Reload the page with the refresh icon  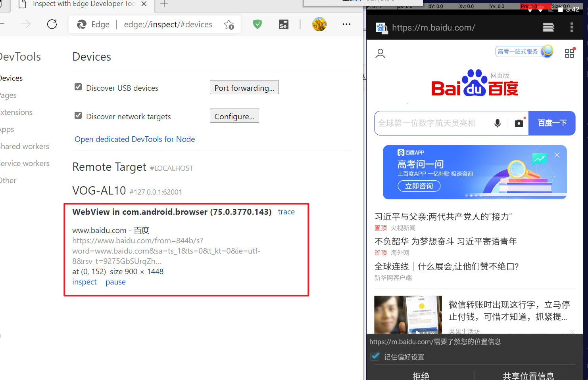[x=52, y=24]
